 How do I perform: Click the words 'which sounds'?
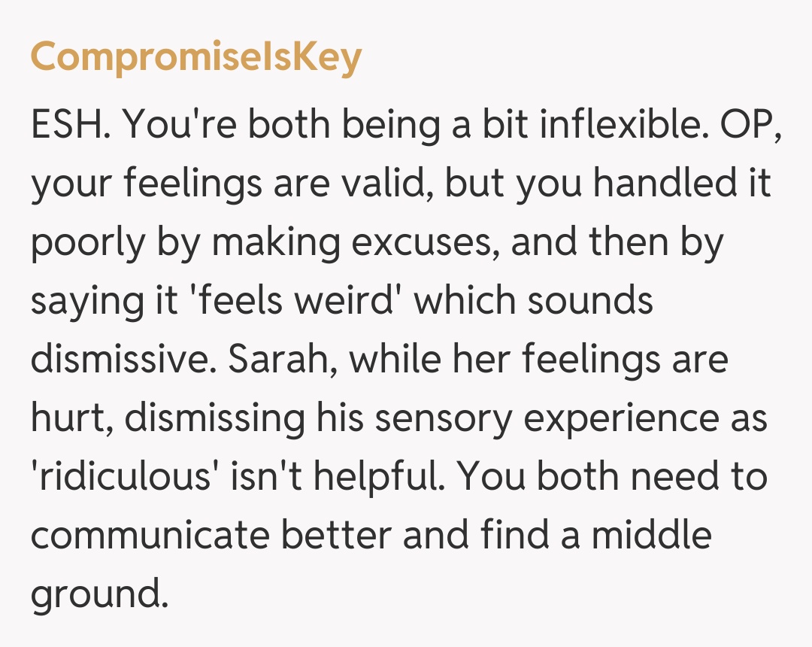click(534, 302)
